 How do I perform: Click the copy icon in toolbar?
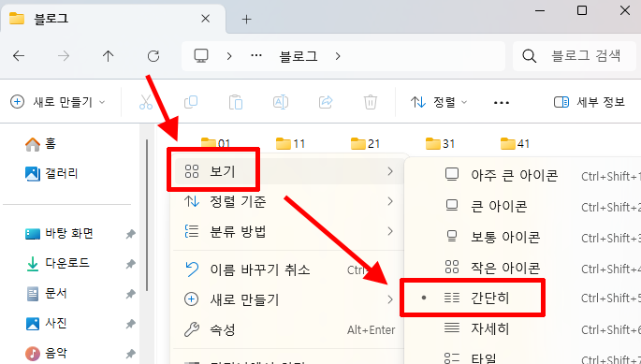click(x=191, y=102)
